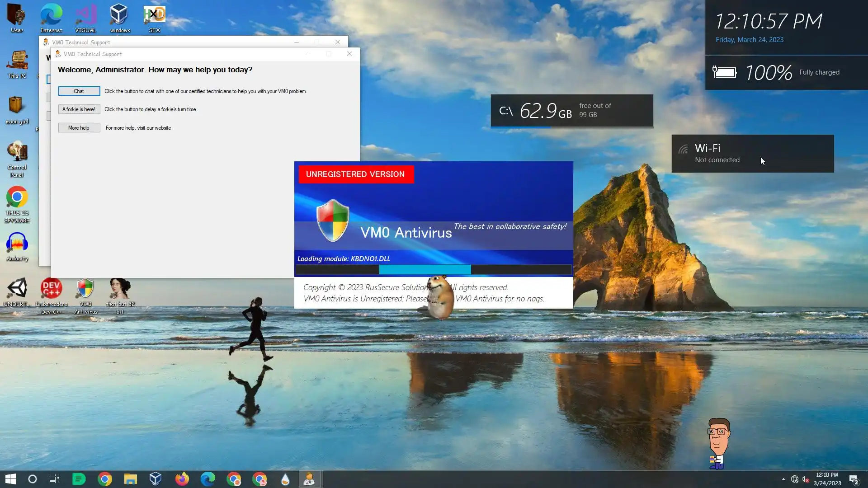Click the UNREGISTERED VERSION red banner
Screen dimensions: 868x488
point(356,174)
